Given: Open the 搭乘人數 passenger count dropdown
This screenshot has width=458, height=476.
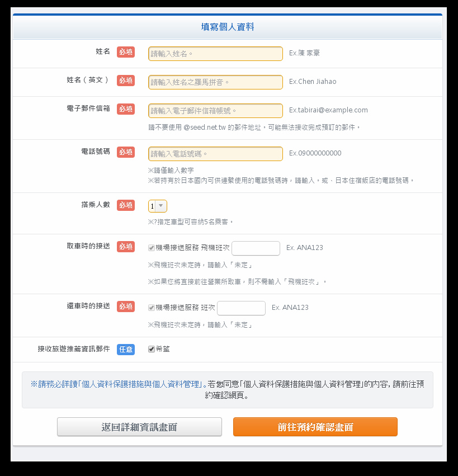Looking at the screenshot, I should [158, 206].
